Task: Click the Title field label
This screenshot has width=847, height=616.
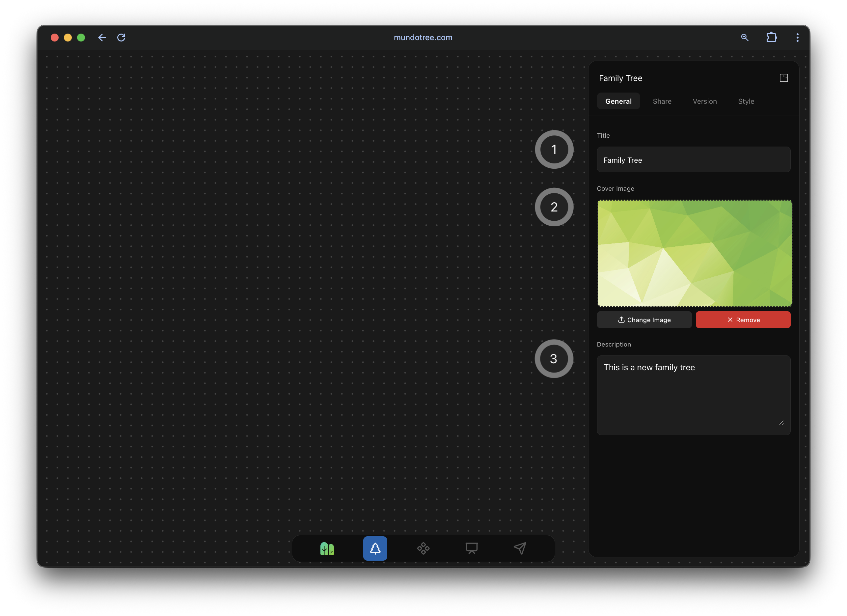Action: (x=603, y=136)
